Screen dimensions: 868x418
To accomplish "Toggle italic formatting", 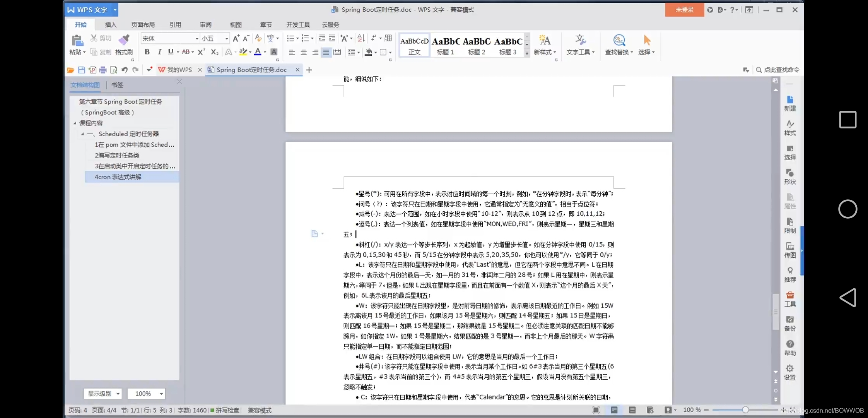I will [x=159, y=52].
